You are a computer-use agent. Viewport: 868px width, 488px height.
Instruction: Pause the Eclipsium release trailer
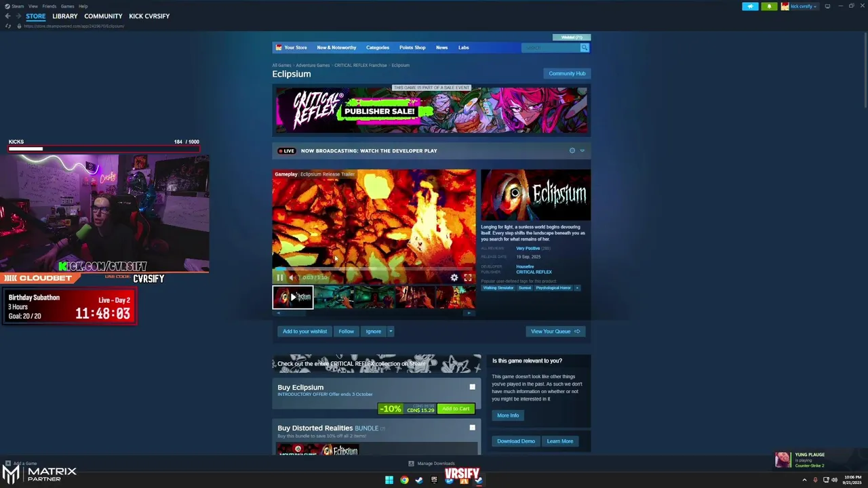coord(279,277)
